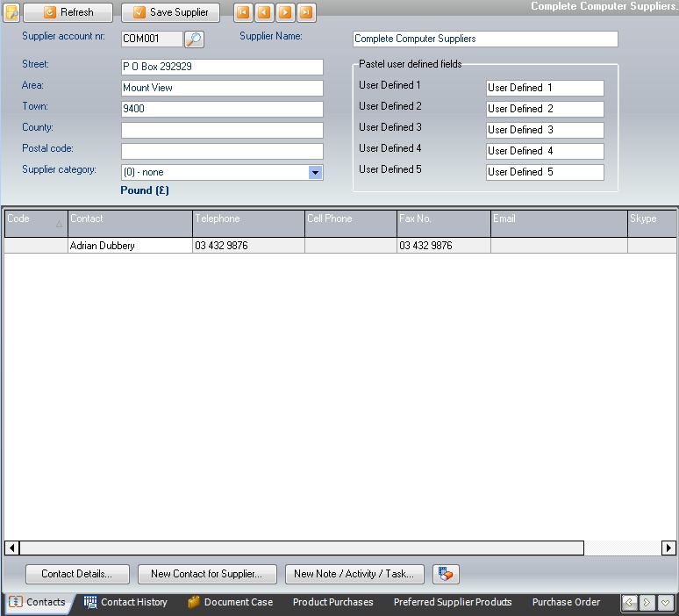Open New Contact for Supplier
Viewport: 679px width, 616px height.
(x=206, y=574)
